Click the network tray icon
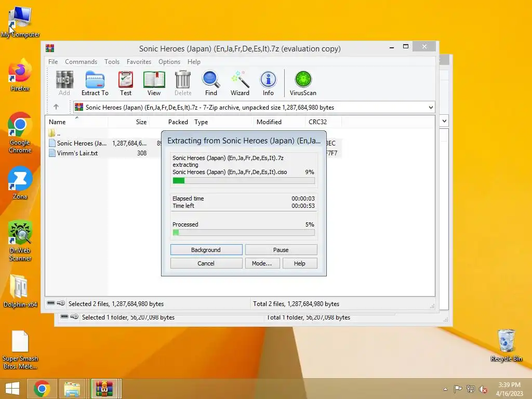This screenshot has height=399, width=532. pos(471,389)
